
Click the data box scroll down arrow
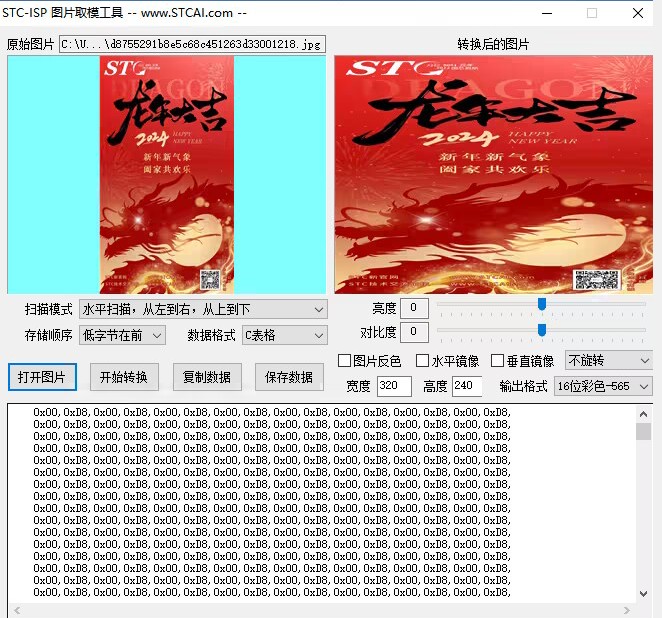(643, 594)
